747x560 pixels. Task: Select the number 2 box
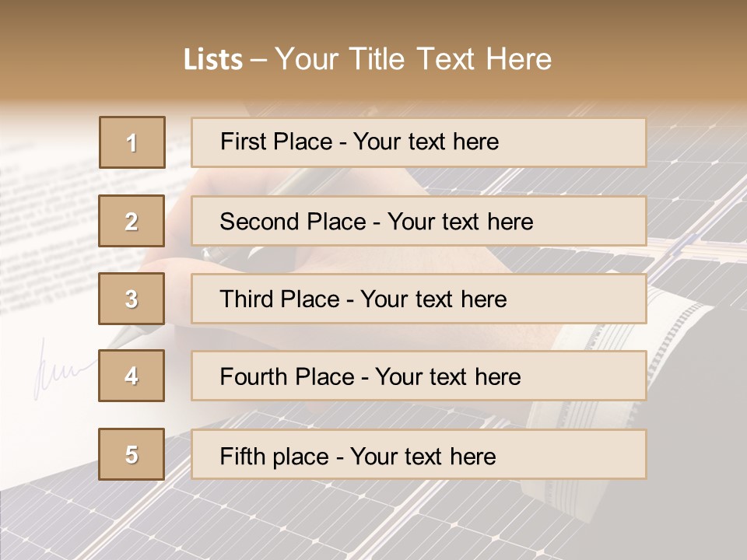pyautogui.click(x=132, y=222)
